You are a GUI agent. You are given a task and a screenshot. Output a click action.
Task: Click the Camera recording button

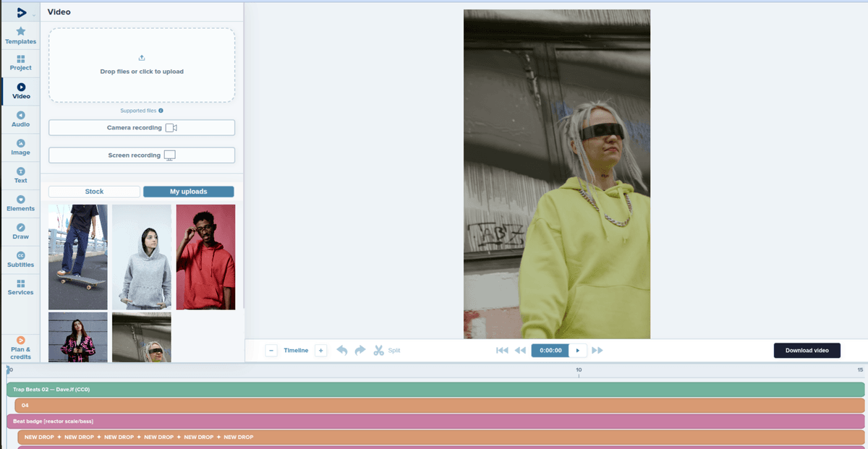click(142, 128)
